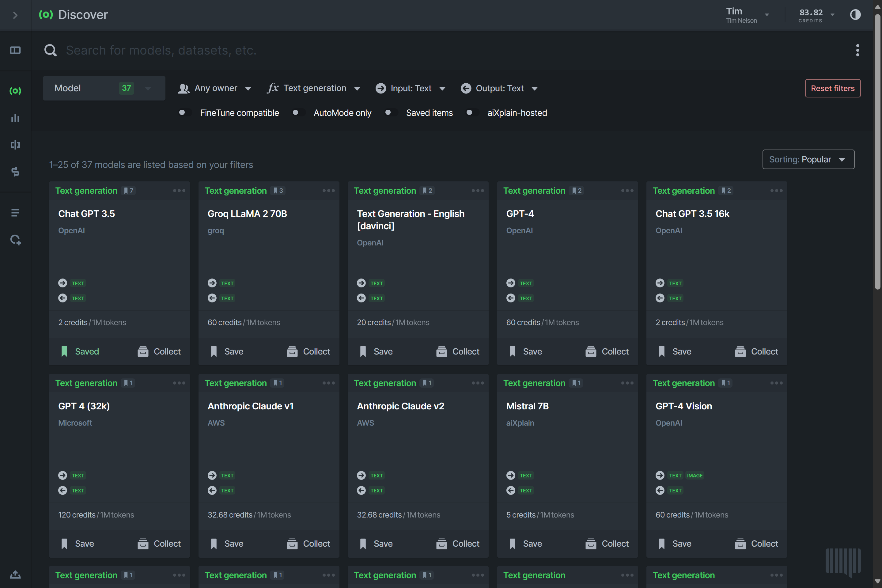This screenshot has width=882, height=588.
Task: Open the Tim Nelson account dropdown
Action: [748, 15]
